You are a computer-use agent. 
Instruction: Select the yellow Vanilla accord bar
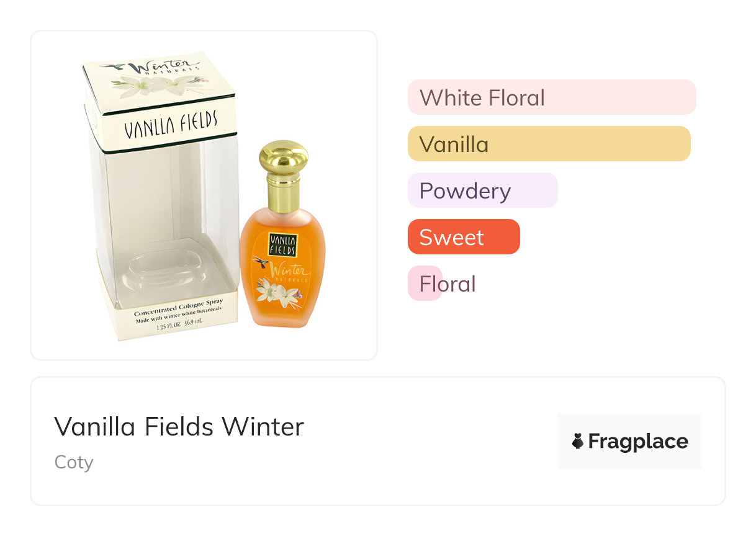(x=549, y=144)
